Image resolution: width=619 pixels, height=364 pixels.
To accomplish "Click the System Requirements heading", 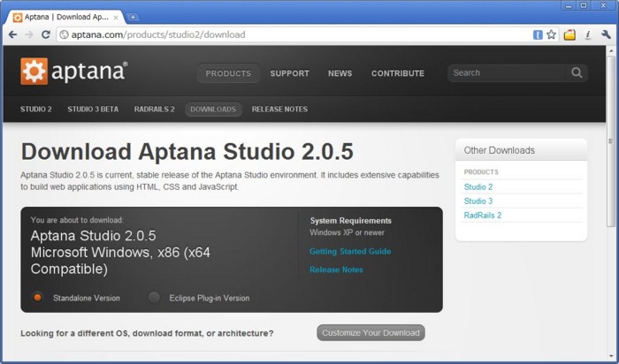I will [x=350, y=221].
